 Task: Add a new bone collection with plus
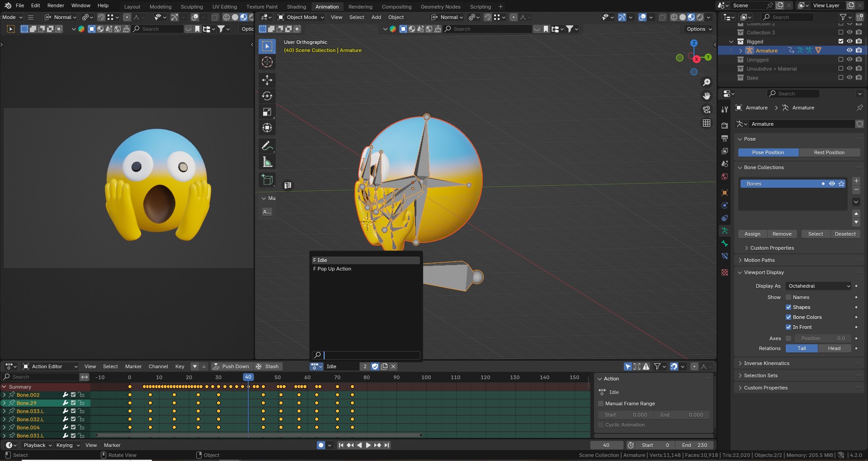(x=856, y=181)
